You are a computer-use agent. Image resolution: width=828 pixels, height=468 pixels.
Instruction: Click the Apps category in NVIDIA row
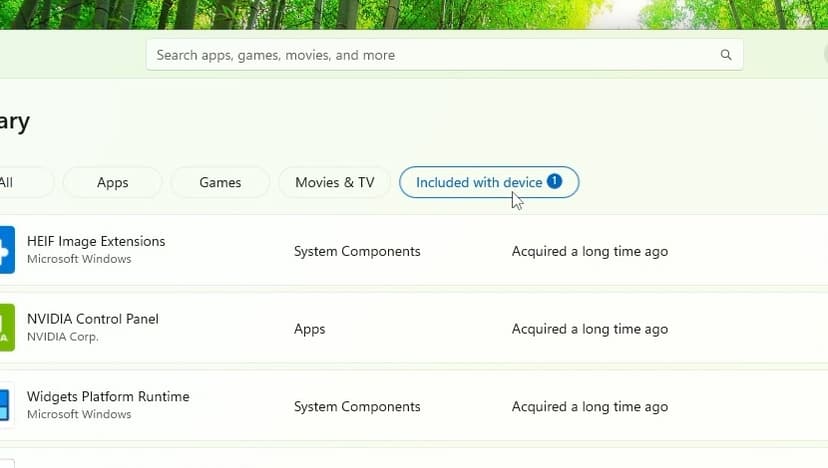(309, 329)
